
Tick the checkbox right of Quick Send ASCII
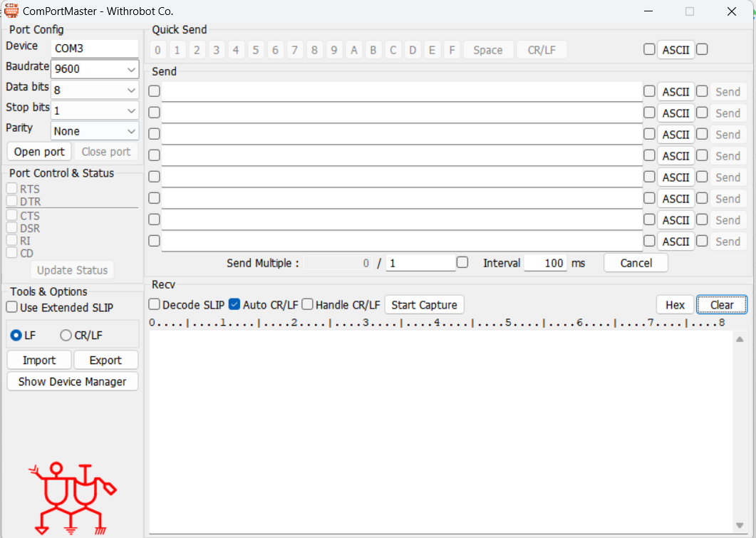(x=702, y=50)
